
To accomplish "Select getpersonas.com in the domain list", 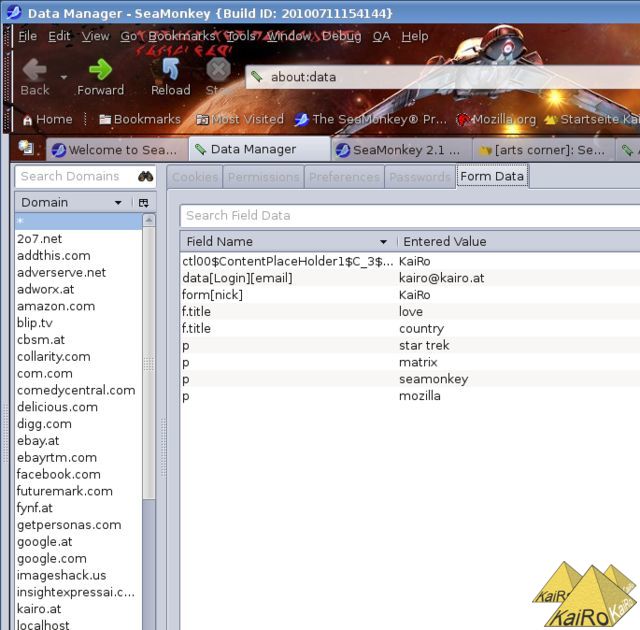I will 78,525.
